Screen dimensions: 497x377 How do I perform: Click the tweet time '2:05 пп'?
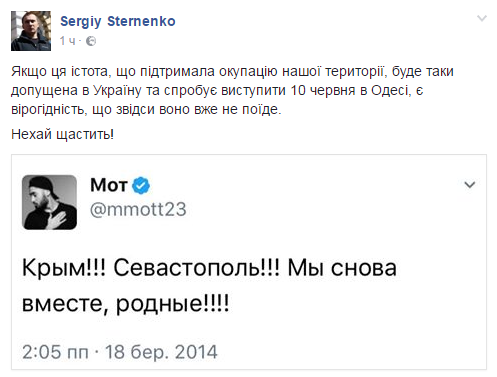tap(55, 352)
